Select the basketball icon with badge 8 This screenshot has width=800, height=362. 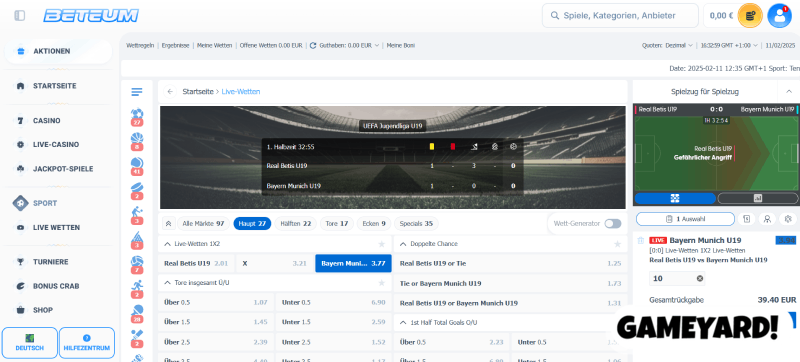pyautogui.click(x=137, y=142)
